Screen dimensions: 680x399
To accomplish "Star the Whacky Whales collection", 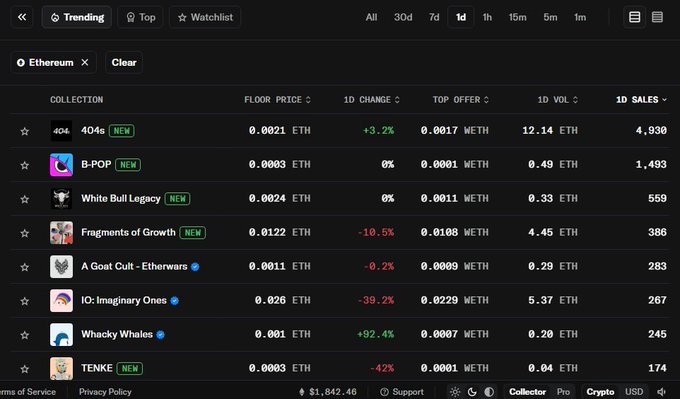I will [x=25, y=335].
